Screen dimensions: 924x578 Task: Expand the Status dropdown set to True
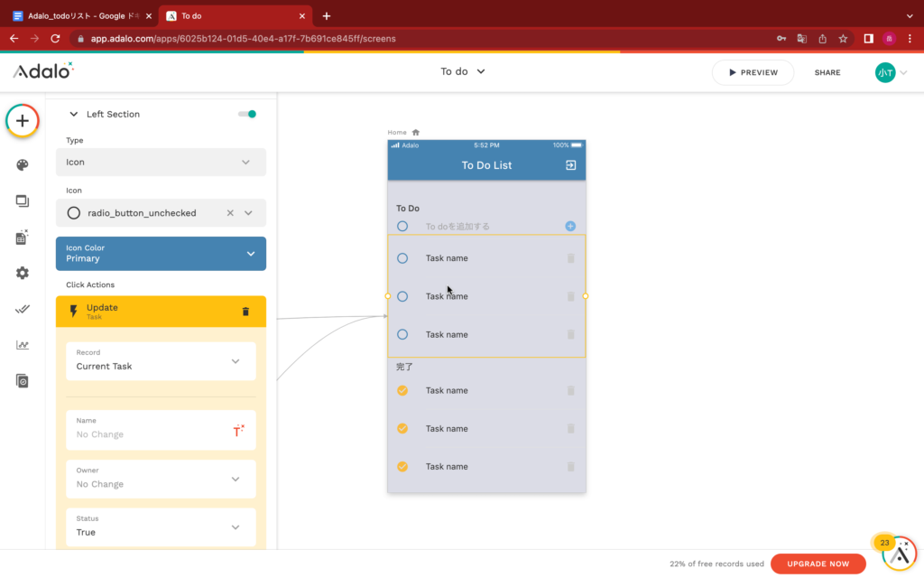161,527
